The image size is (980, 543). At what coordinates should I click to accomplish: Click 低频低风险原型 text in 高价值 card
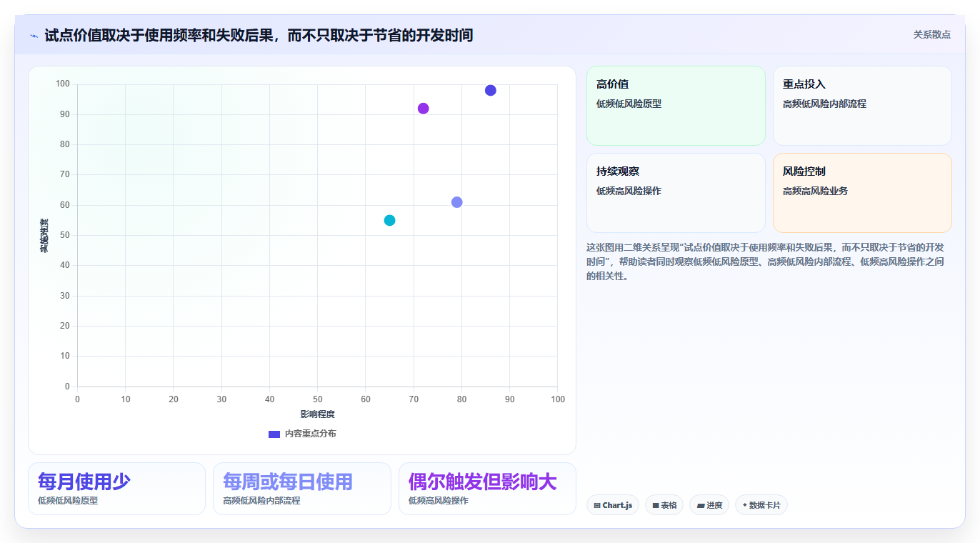pyautogui.click(x=629, y=104)
